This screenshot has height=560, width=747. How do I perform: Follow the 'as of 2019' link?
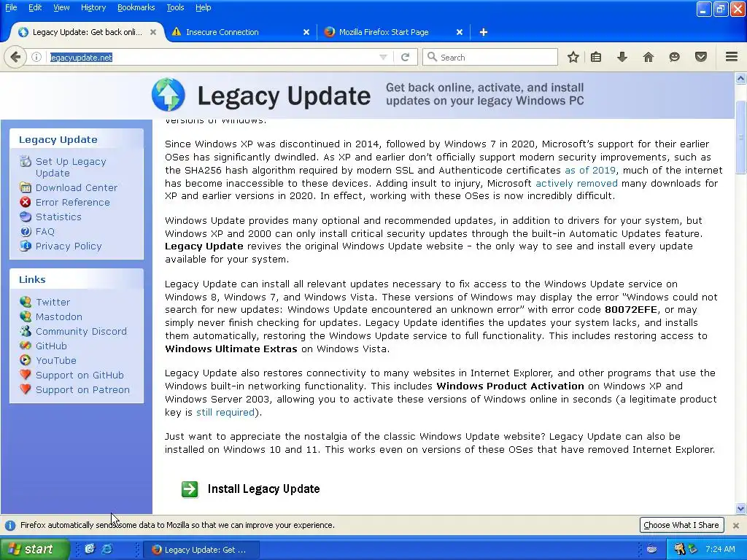589,170
